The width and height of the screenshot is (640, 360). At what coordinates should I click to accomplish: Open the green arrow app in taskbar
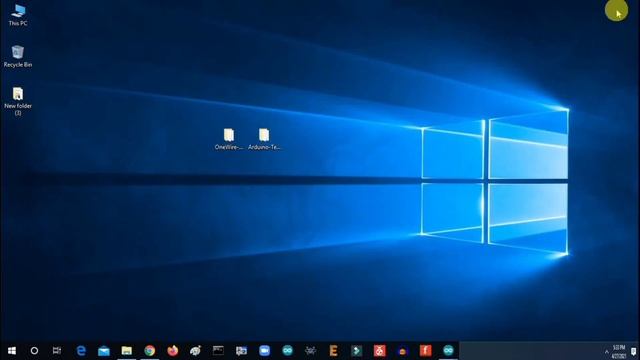click(356, 351)
